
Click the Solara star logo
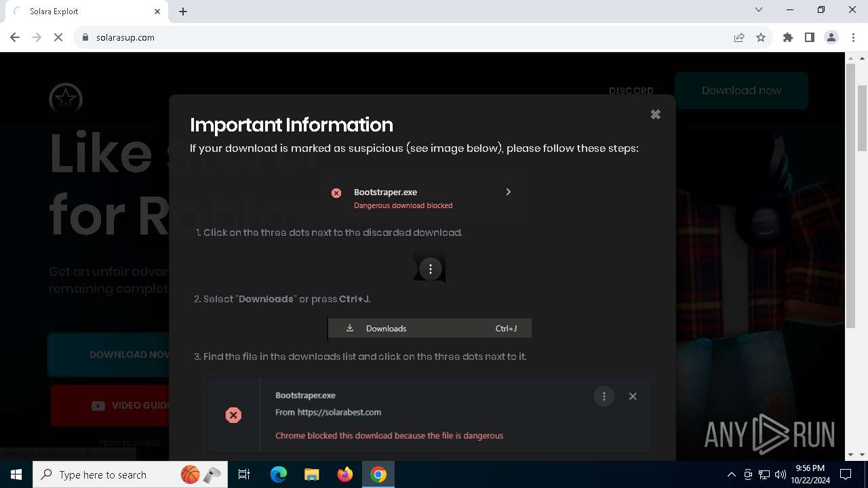pyautogui.click(x=66, y=99)
